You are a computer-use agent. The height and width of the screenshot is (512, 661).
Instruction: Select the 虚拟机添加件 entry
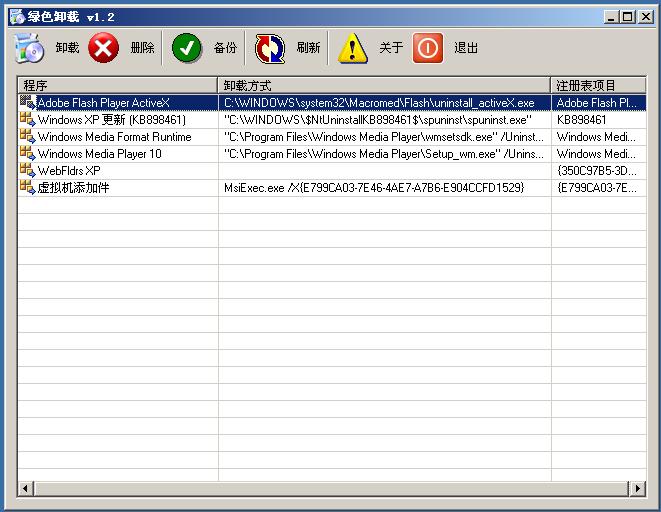[x=73, y=188]
